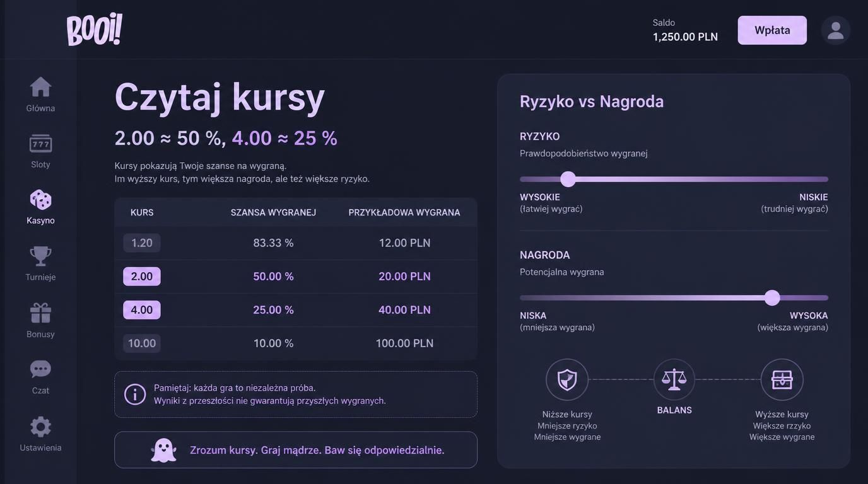Open the Ustawienia gear icon
868x484 pixels.
(x=40, y=427)
